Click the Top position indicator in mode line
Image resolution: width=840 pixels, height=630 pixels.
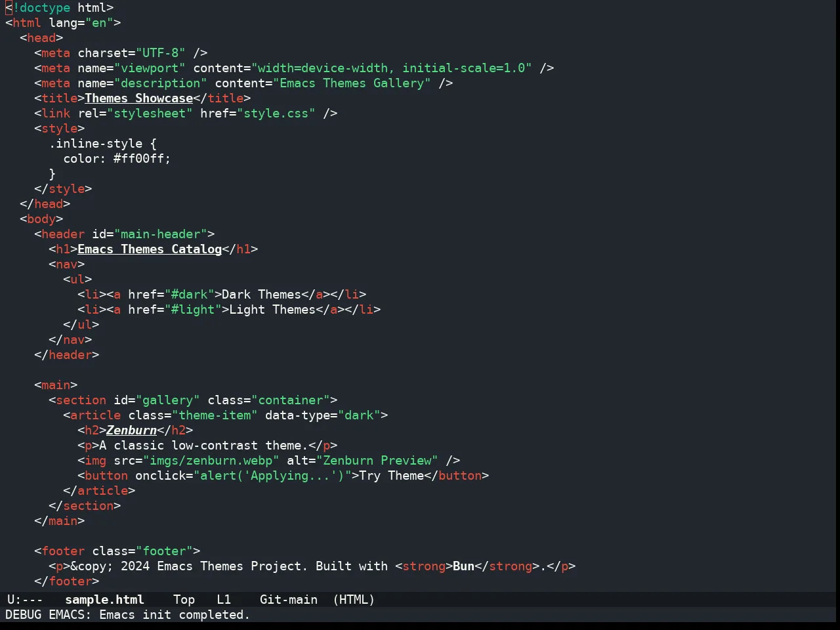[x=184, y=599]
